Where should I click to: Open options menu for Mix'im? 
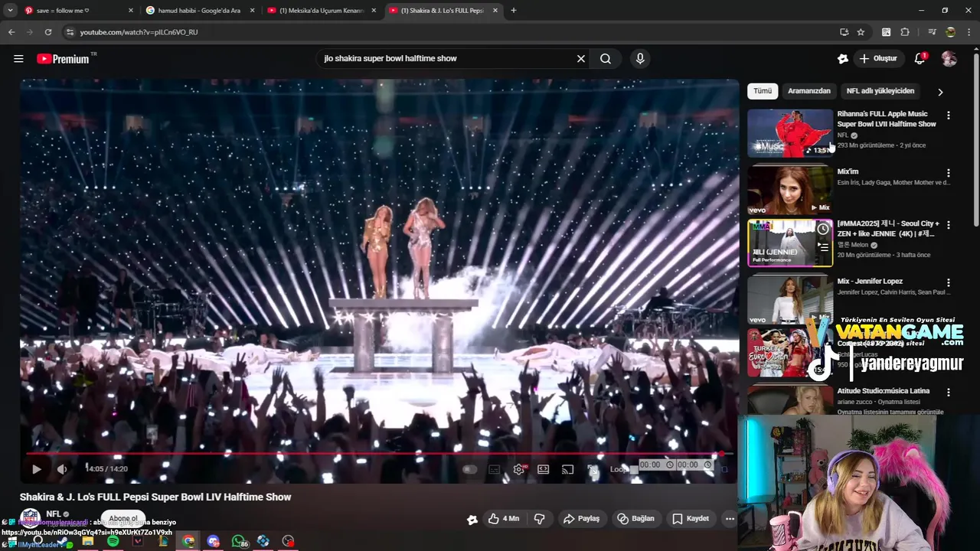click(949, 173)
